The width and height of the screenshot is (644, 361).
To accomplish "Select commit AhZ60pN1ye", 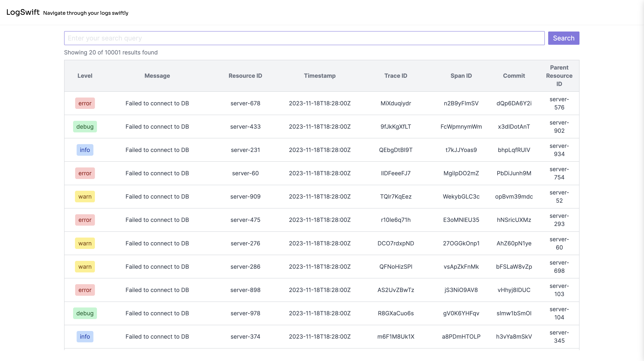I will point(514,243).
